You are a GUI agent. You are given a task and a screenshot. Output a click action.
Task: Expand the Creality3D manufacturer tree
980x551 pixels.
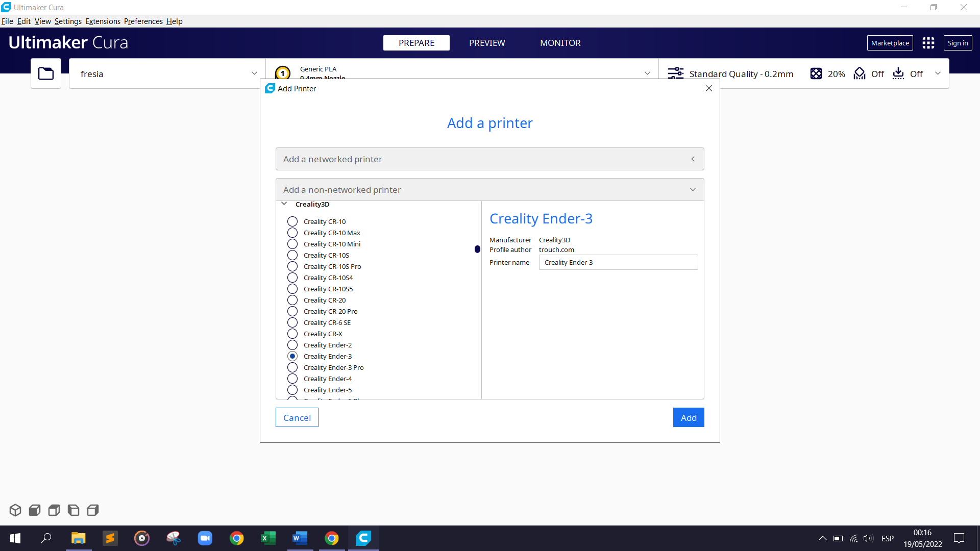click(283, 204)
